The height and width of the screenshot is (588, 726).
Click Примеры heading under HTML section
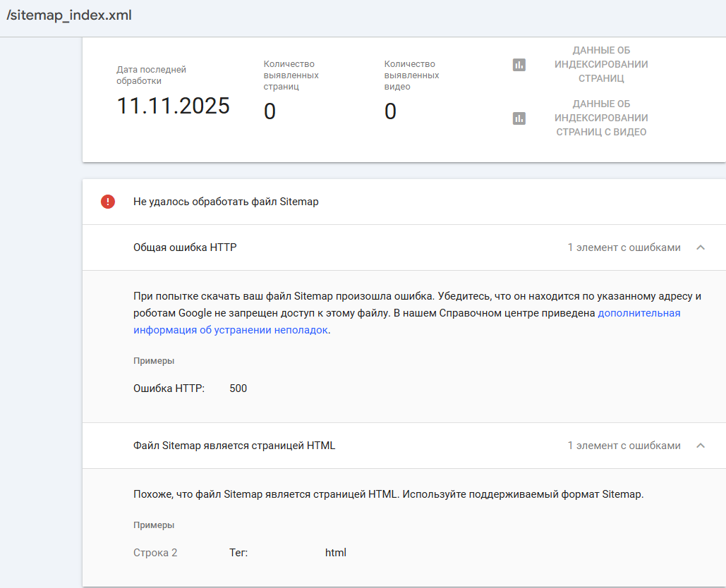(x=154, y=525)
